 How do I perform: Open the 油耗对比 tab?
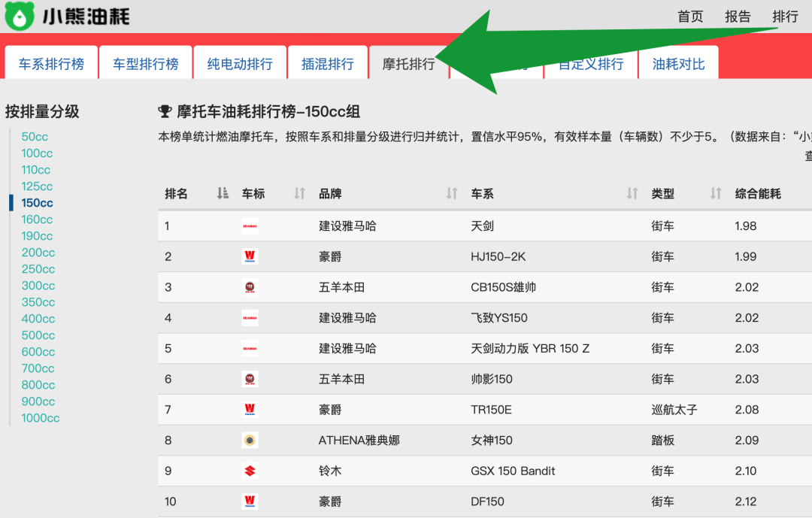coord(678,63)
